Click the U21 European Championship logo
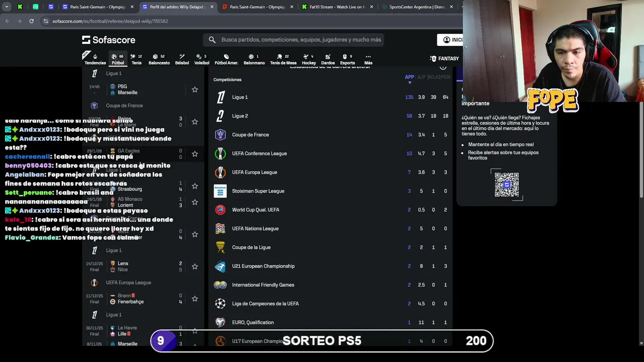 click(220, 266)
